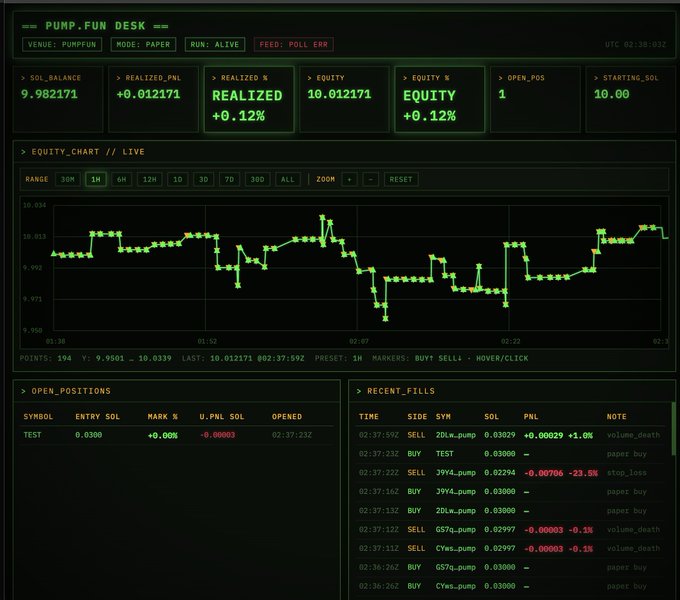Click the LAST: 10.012171 status entry
The width and height of the screenshot is (680, 600).
243,359
